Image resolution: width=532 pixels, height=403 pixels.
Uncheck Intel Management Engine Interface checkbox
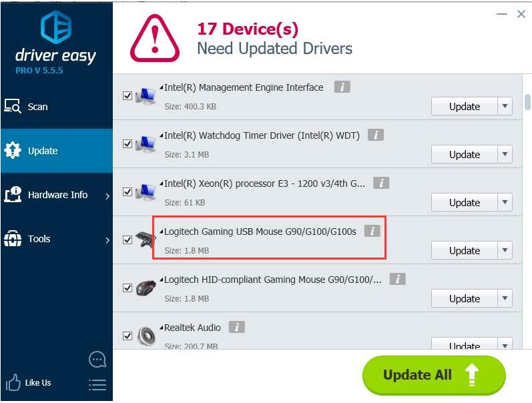[127, 96]
